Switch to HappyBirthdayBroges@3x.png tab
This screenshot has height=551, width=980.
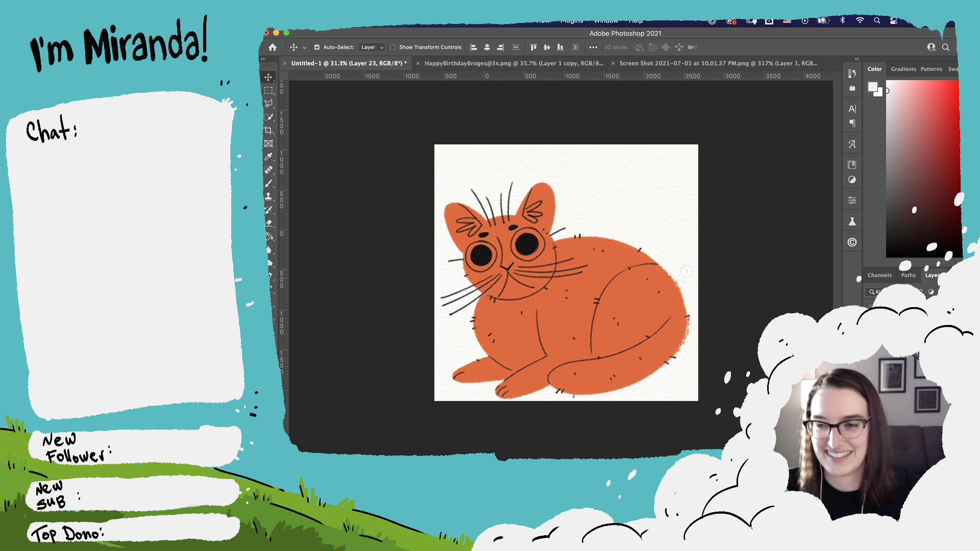513,63
